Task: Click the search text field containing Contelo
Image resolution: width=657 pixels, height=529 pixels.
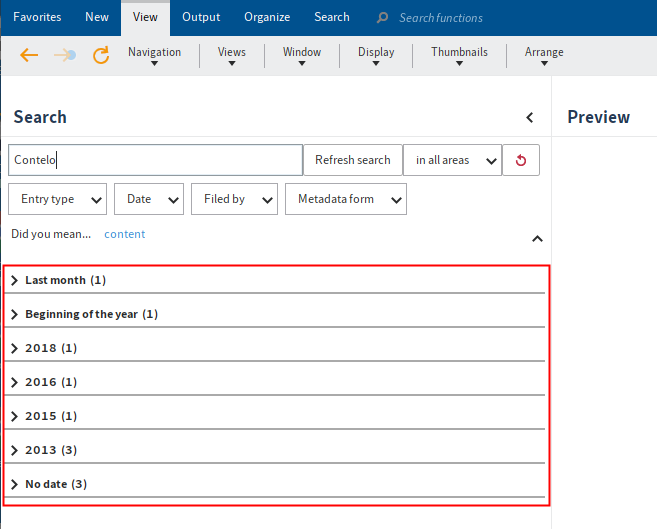Action: (155, 160)
